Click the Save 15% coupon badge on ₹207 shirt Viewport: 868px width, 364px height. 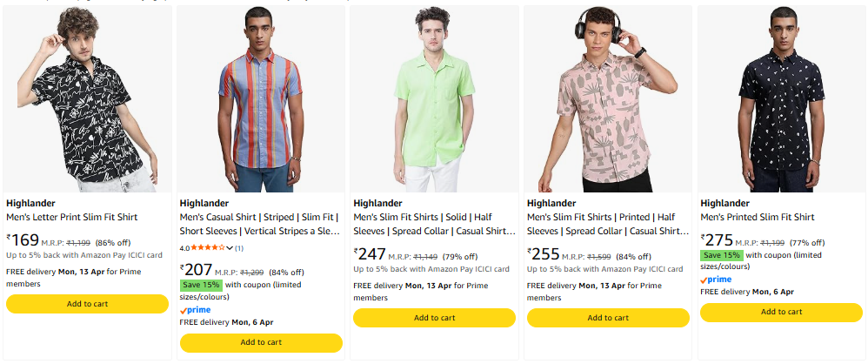[201, 285]
